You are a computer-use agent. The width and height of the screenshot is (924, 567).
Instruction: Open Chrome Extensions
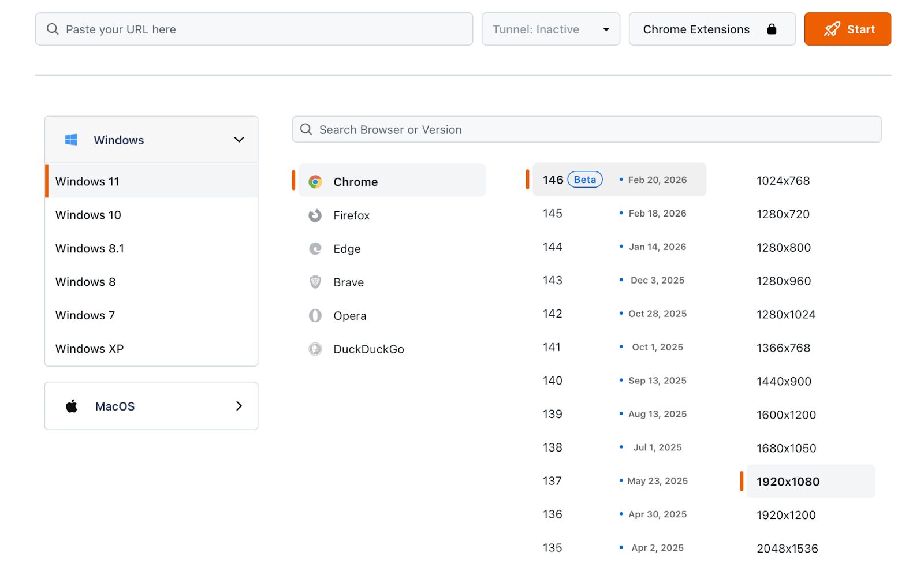coord(696,29)
